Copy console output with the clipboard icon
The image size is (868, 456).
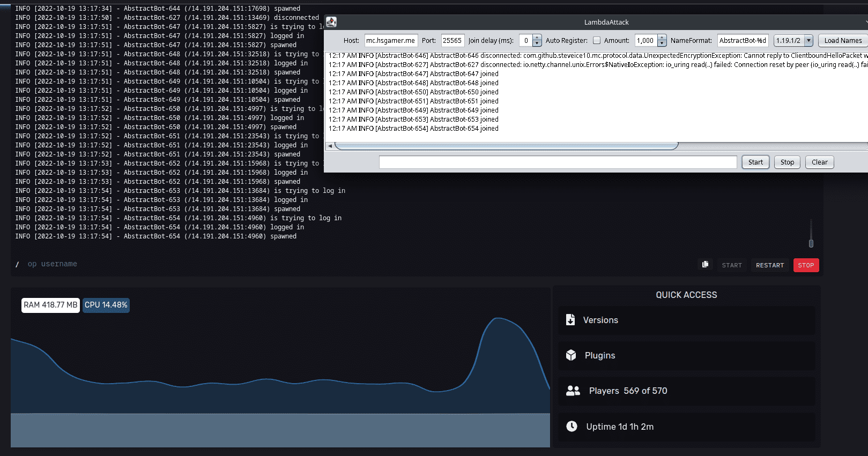(x=705, y=264)
